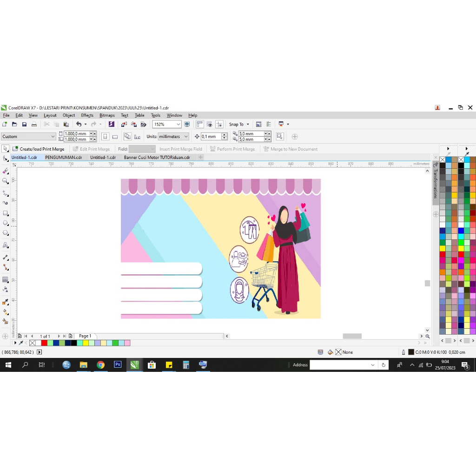Toggle the rulers display button

(x=200, y=124)
